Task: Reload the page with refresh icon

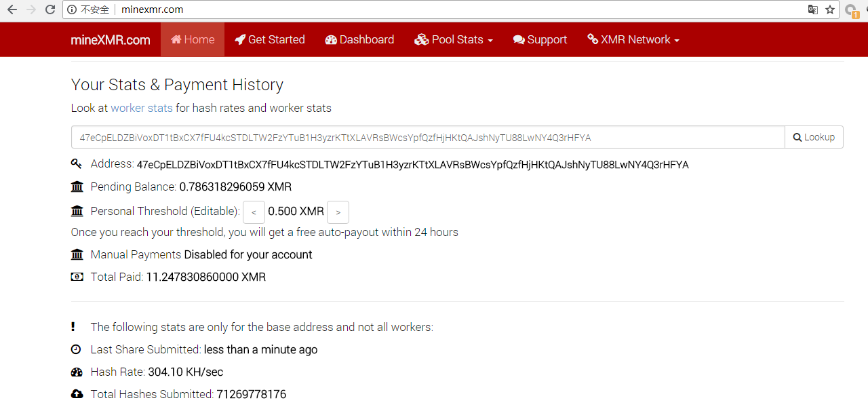Action: point(50,10)
